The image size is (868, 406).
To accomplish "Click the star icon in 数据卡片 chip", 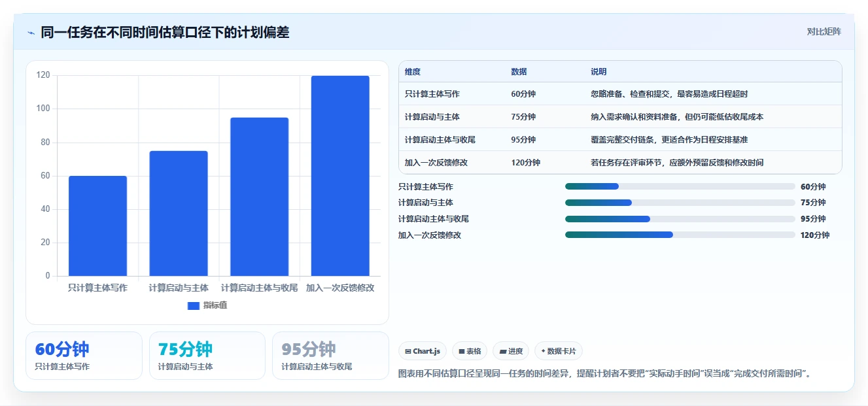I will click(x=543, y=351).
